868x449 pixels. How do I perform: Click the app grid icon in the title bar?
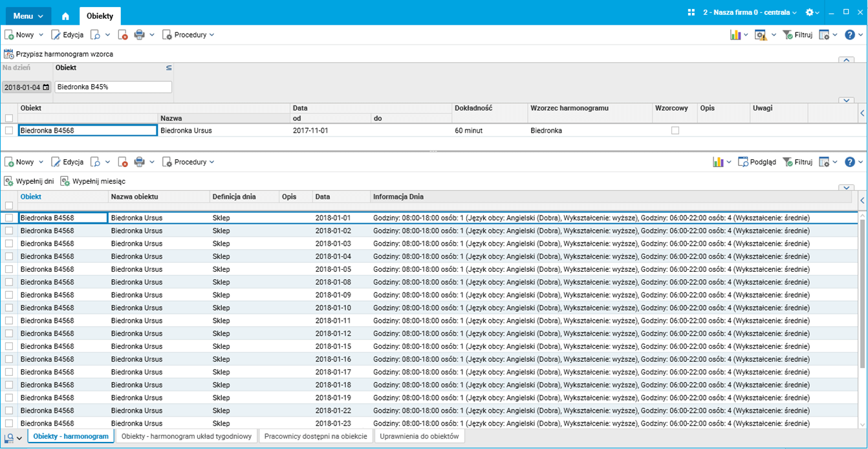tap(691, 13)
